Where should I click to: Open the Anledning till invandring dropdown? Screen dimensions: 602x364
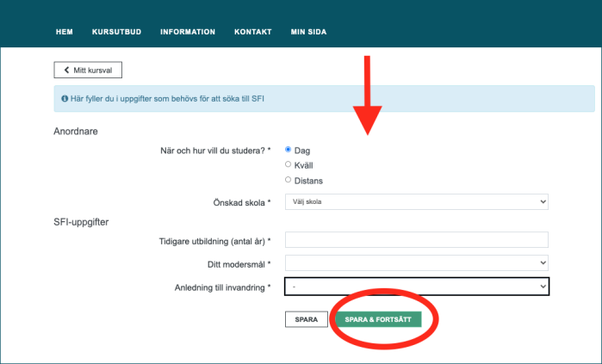pyautogui.click(x=416, y=286)
